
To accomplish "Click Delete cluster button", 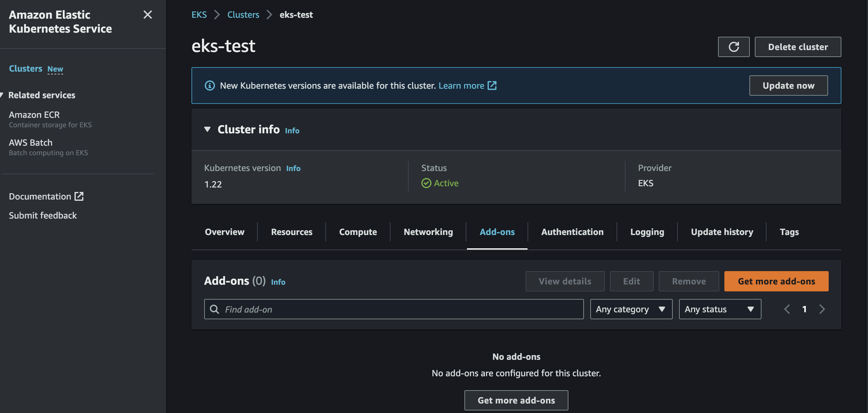I will [798, 47].
